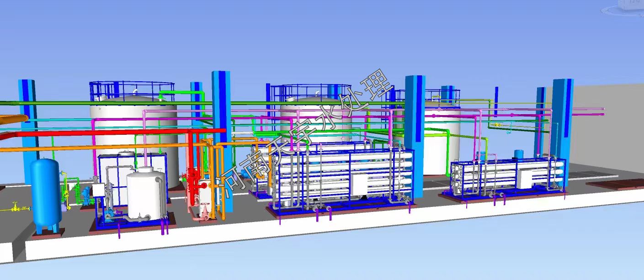
Task: Select the small blue cylinder atop the right skid
Action: click(519, 154)
